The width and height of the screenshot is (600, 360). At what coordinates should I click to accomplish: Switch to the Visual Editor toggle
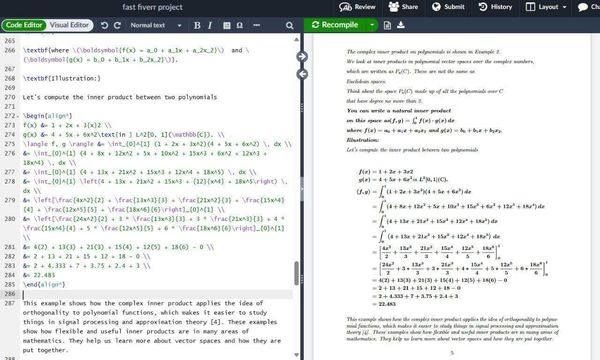(x=69, y=25)
